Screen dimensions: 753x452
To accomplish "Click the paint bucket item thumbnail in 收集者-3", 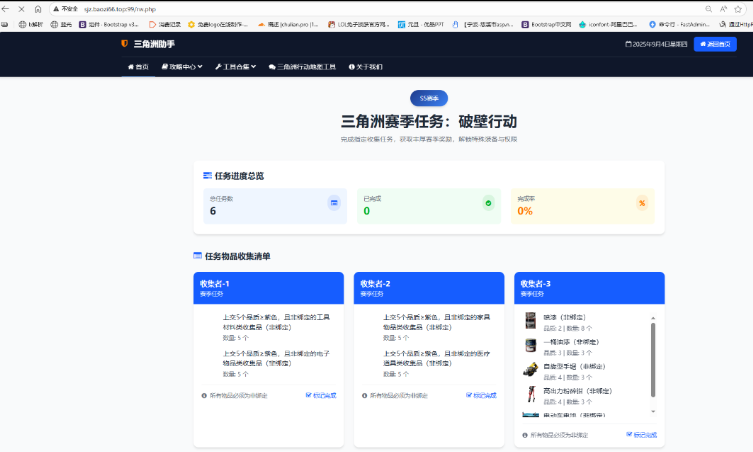I will click(531, 344).
